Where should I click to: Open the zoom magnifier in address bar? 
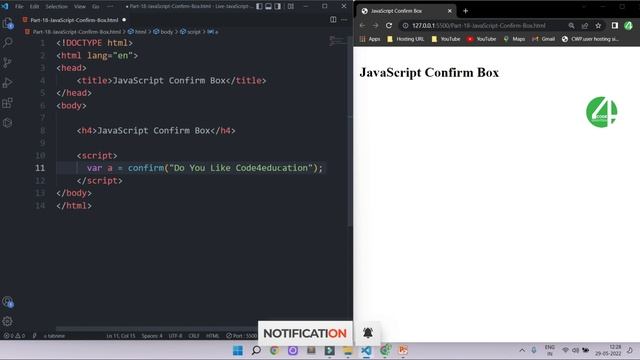571,25
